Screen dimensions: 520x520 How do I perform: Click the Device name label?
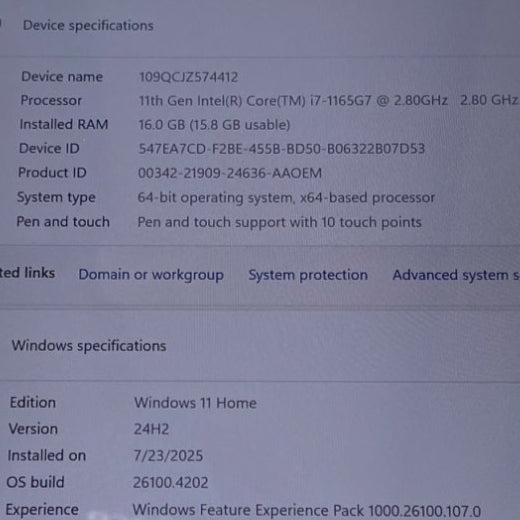click(62, 77)
